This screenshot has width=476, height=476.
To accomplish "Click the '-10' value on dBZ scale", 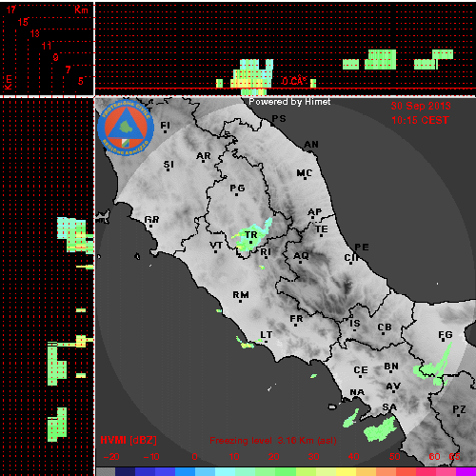I will [x=151, y=457].
